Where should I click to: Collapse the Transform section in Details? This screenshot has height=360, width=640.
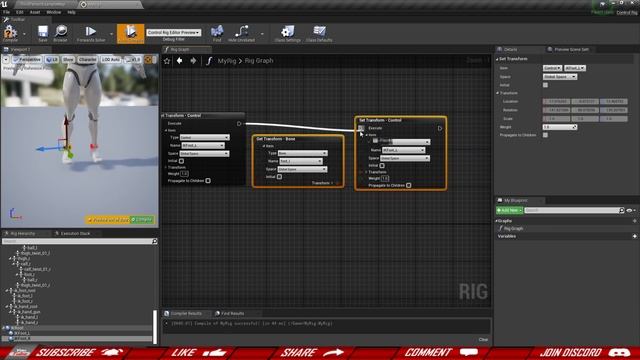498,93
